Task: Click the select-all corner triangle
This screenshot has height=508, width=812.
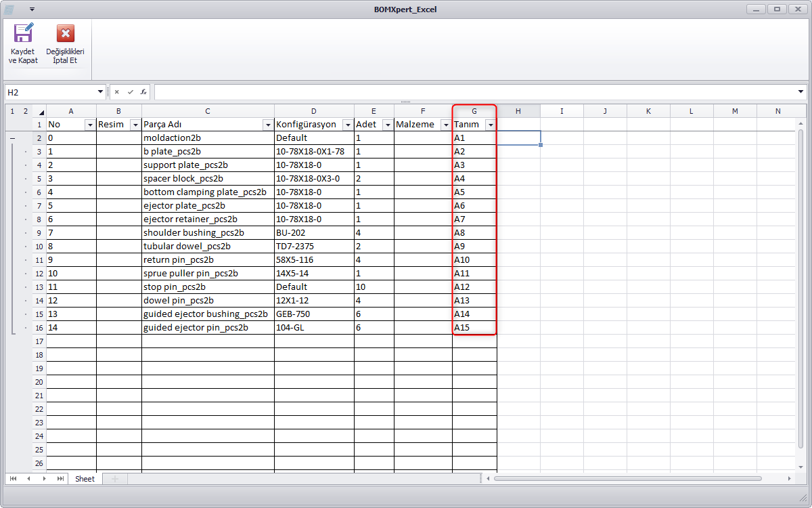Action: (x=40, y=112)
